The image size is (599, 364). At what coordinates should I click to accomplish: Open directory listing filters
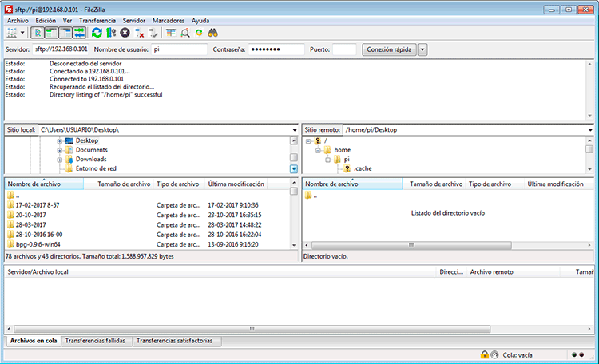171,33
